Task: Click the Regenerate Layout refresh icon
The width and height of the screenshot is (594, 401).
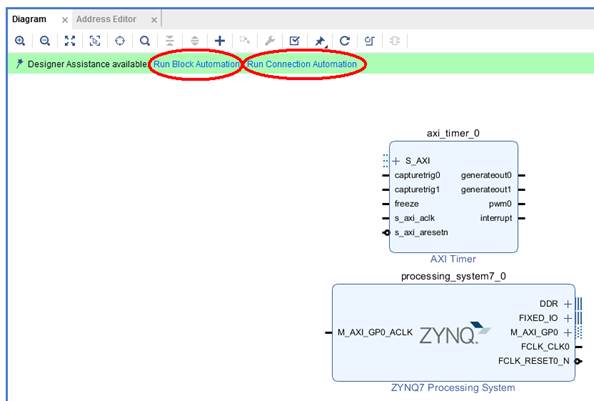Action: tap(344, 41)
